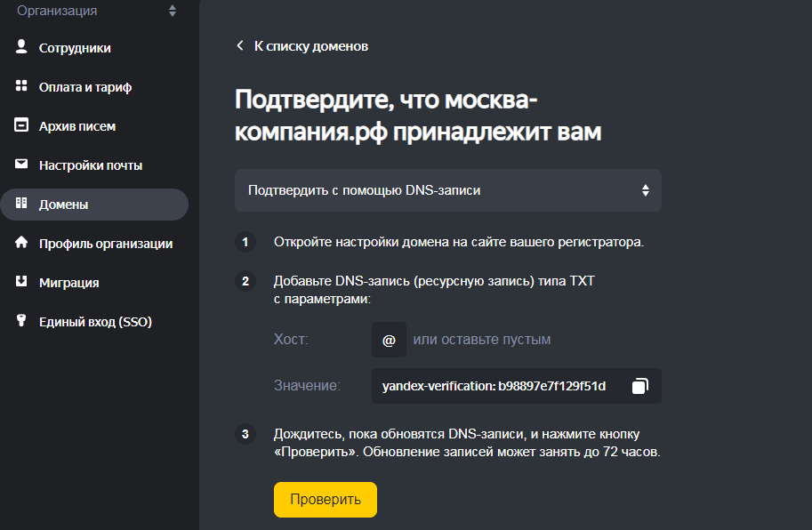Click the Employees person icon in sidebar
Viewport: 812px width, 530px height.
[22, 47]
